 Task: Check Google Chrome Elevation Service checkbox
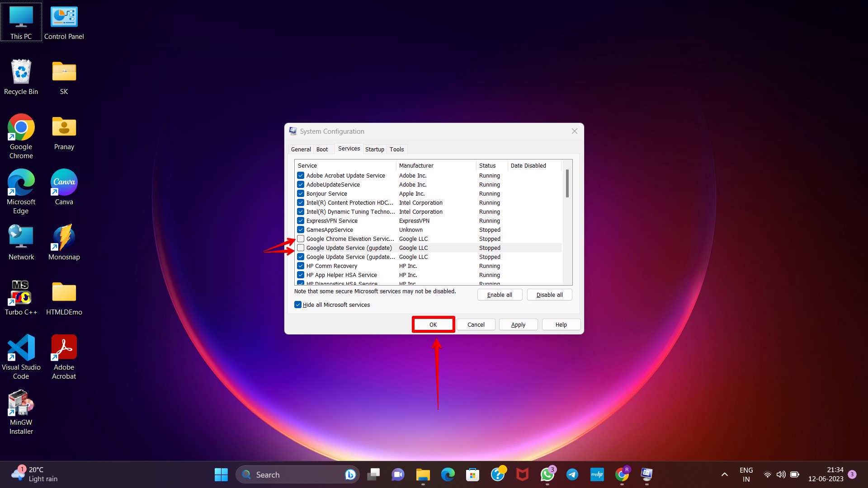301,239
